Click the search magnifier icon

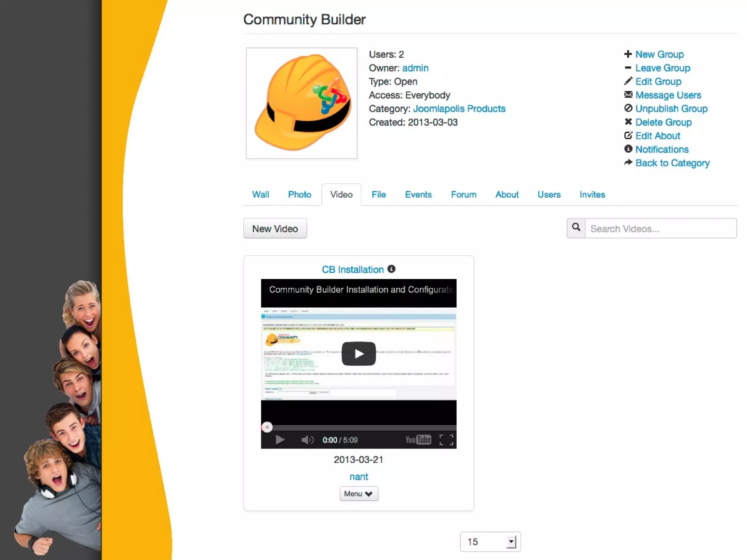point(576,228)
